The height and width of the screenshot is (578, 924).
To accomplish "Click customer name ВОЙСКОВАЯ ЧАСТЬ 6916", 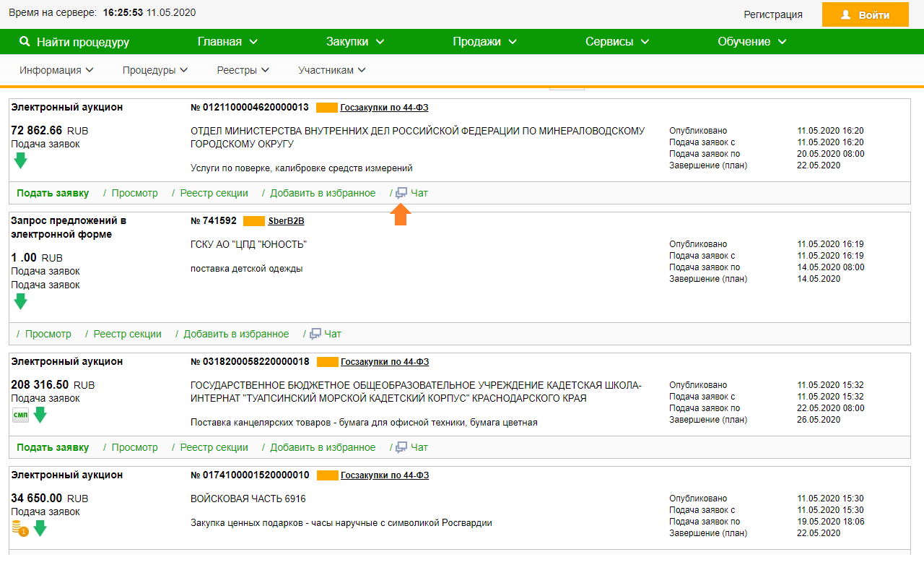I will (248, 499).
